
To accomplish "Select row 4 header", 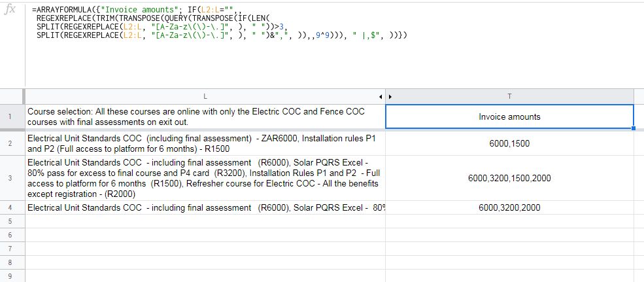I will [12, 207].
